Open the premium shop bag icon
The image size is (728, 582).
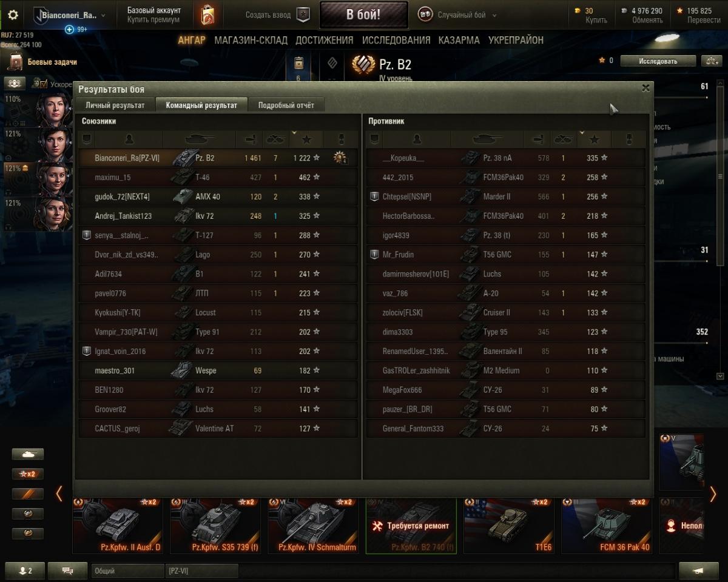tap(207, 15)
